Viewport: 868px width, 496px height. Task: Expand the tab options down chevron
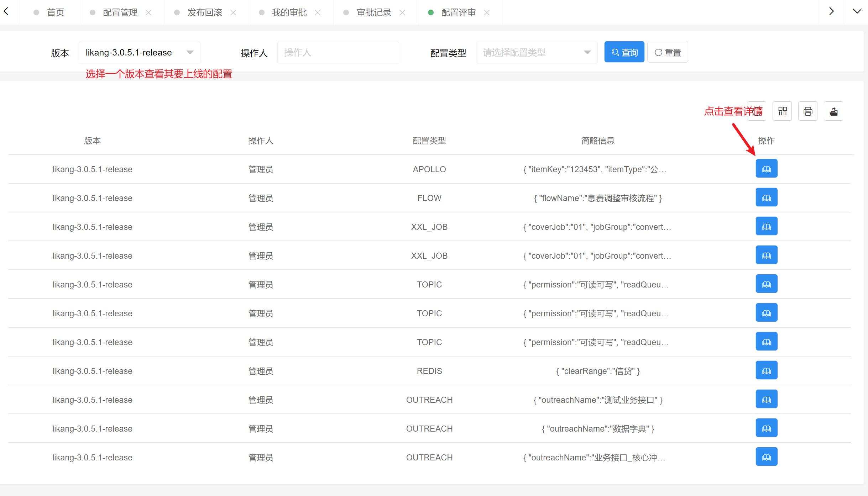[857, 11]
